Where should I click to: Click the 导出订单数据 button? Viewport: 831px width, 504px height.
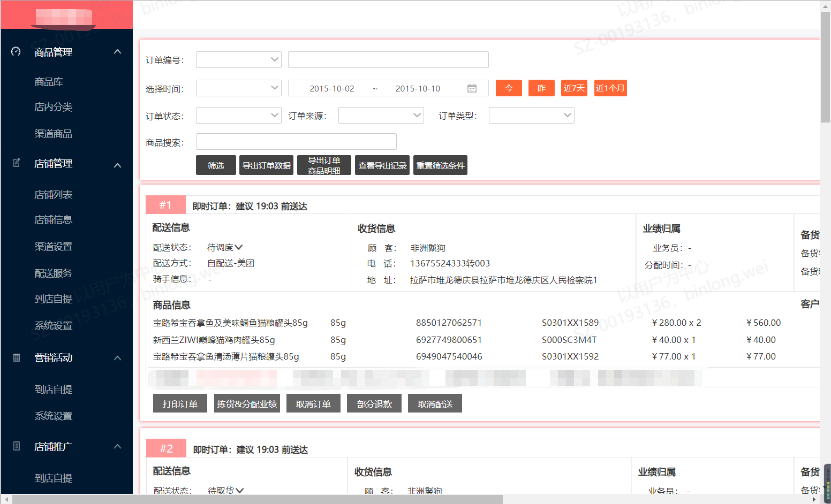point(267,165)
